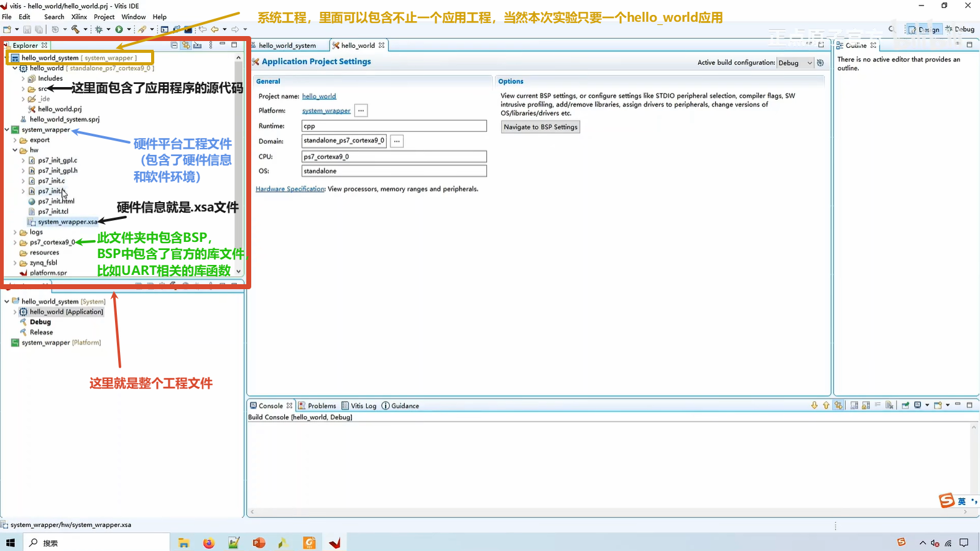
Task: Expand the zynq_fsbl folder node
Action: [x=15, y=262]
